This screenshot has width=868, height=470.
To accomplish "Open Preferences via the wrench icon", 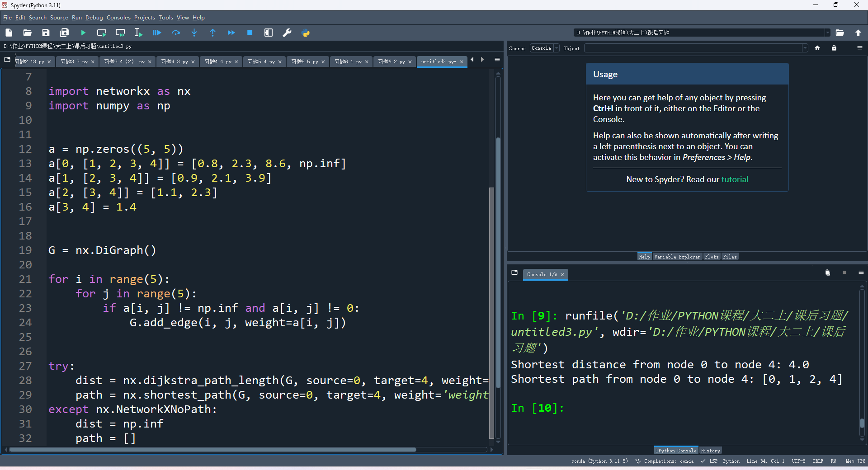I will pyautogui.click(x=287, y=33).
